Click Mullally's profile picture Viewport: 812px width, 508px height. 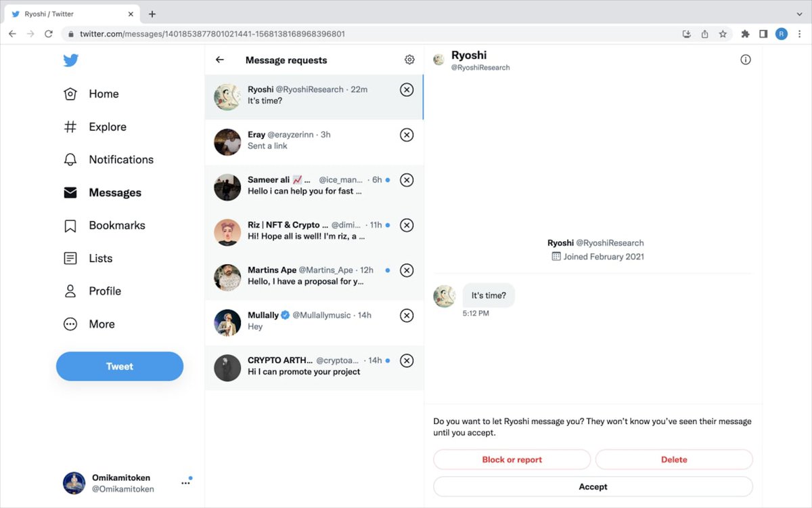[x=227, y=323]
